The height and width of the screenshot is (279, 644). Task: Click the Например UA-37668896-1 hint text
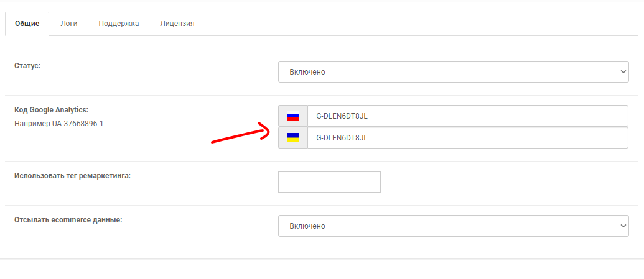pos(58,123)
